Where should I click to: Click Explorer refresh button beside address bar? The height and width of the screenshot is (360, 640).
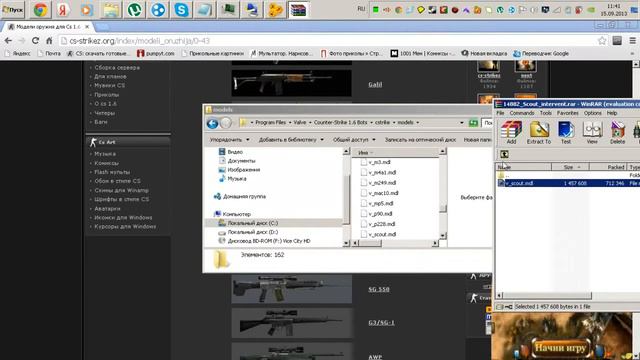click(473, 122)
